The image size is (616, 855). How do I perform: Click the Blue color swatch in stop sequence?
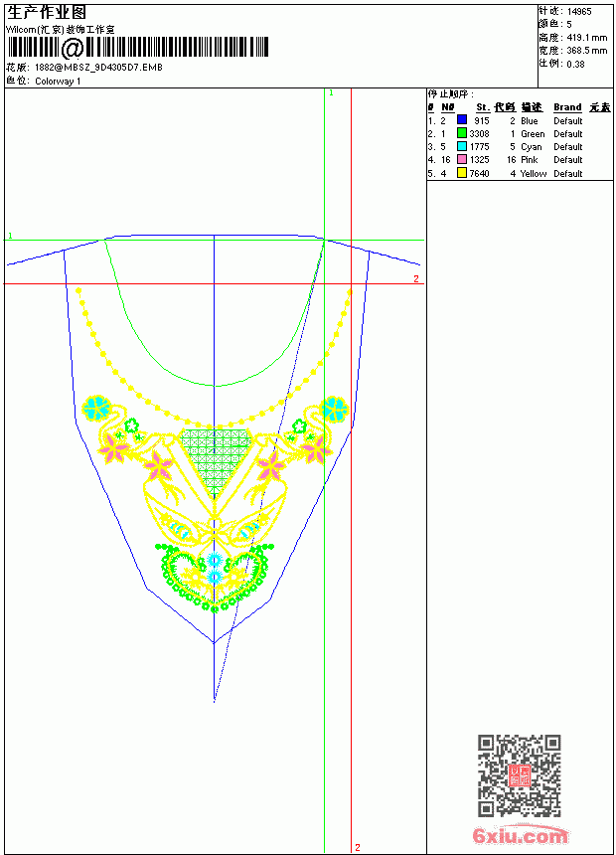pyautogui.click(x=462, y=120)
